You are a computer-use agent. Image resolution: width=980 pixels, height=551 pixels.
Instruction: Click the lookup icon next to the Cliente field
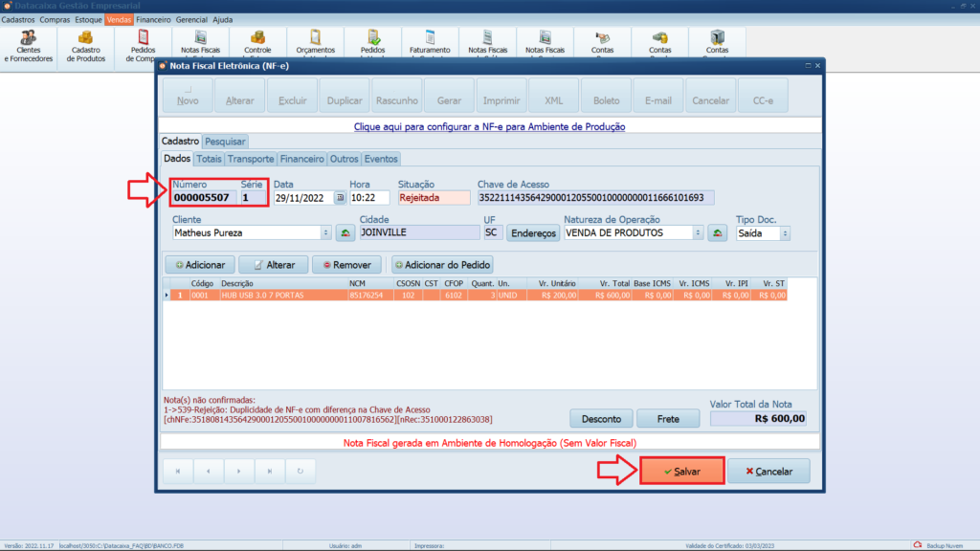click(345, 232)
